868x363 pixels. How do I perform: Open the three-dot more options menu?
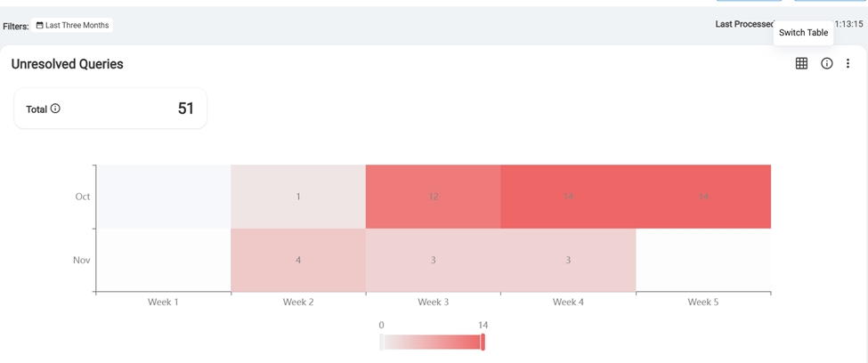[x=848, y=63]
